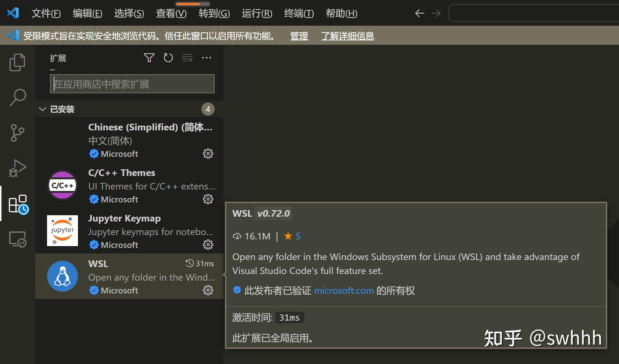Viewport: 619px width, 364px height.
Task: Click the 管理 link in banner
Action: [x=299, y=36]
